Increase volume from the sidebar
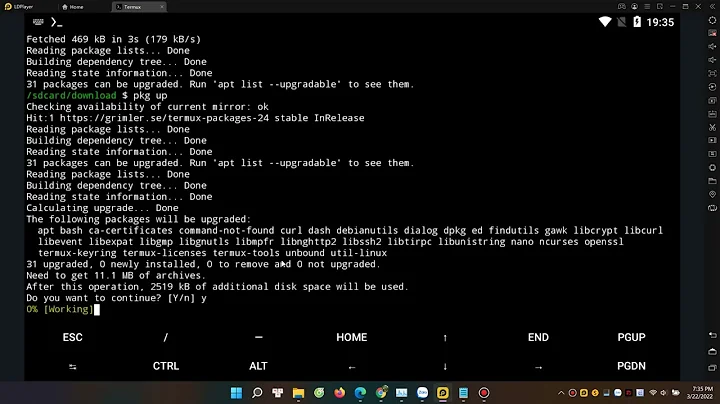Image resolution: width=720 pixels, height=404 pixels. pos(712,46)
